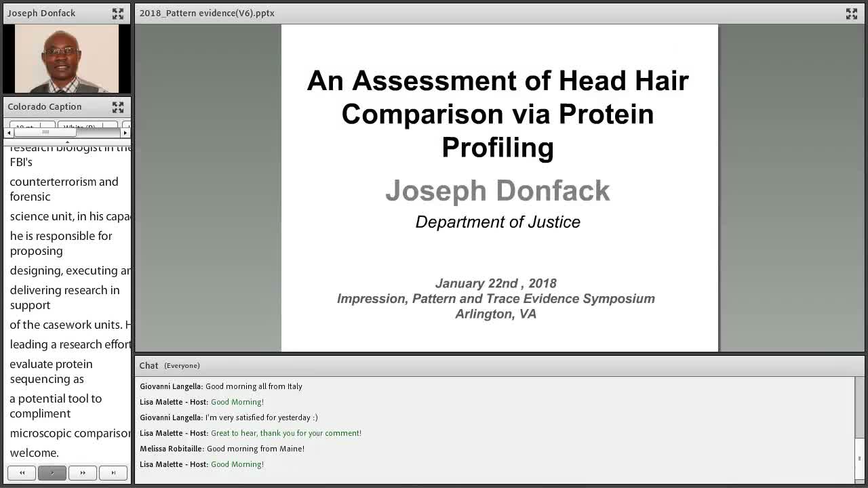Click the presentation slide title text
The height and width of the screenshot is (488, 868).
coord(498,114)
